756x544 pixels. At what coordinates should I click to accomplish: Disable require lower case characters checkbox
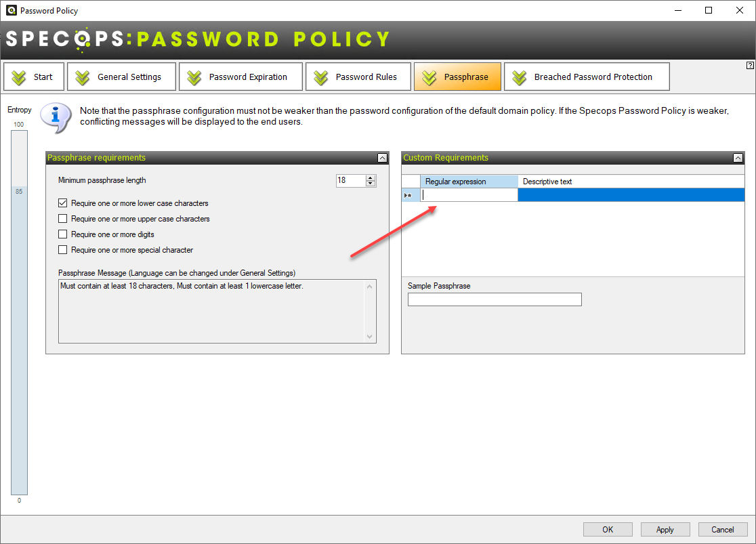[63, 203]
